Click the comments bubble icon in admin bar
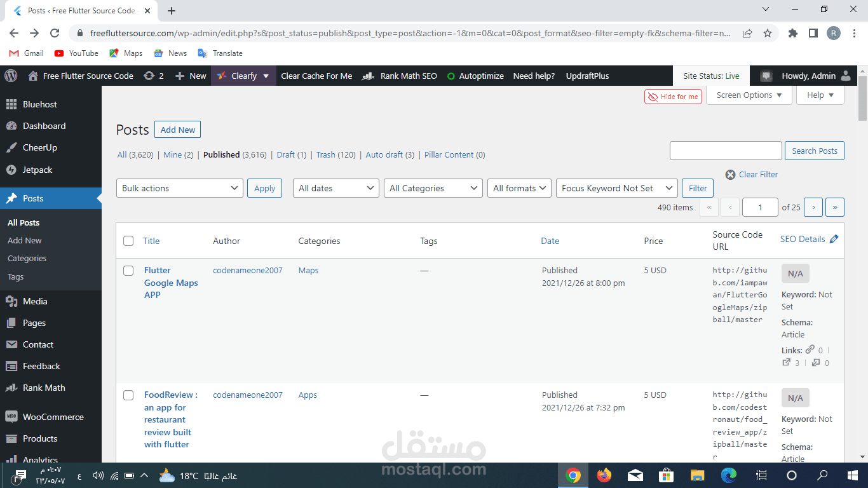This screenshot has width=868, height=488. point(766,76)
